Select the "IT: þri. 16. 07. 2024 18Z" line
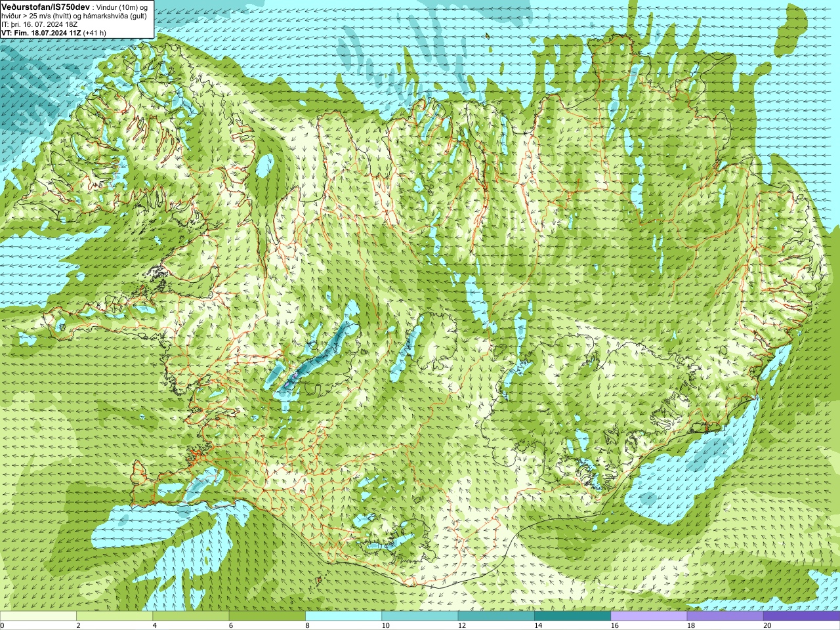 pyautogui.click(x=39, y=24)
